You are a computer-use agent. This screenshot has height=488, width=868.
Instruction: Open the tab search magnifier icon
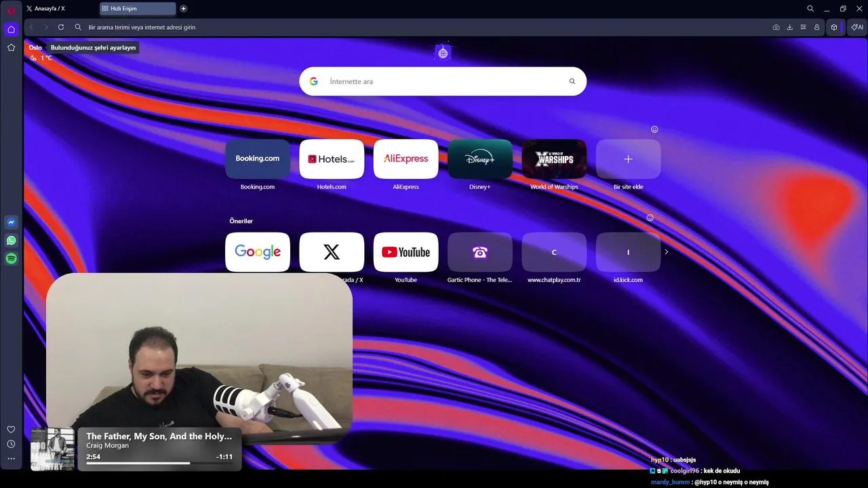810,9
